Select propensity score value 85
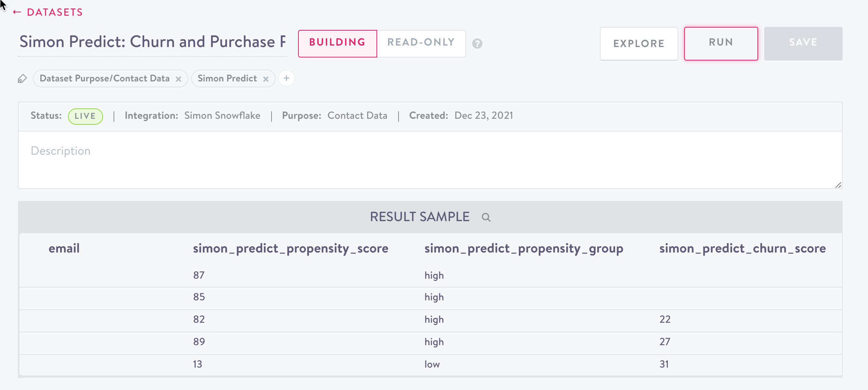 (199, 297)
